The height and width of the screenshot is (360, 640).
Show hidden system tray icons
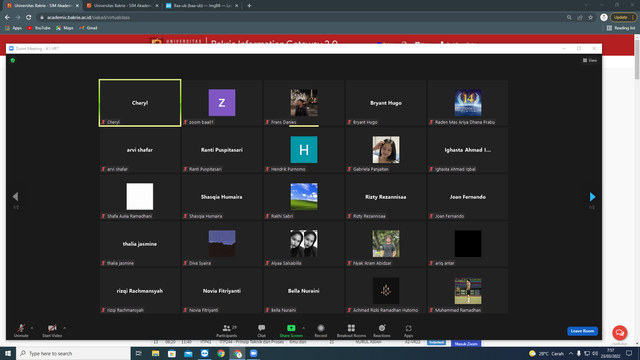click(x=571, y=353)
